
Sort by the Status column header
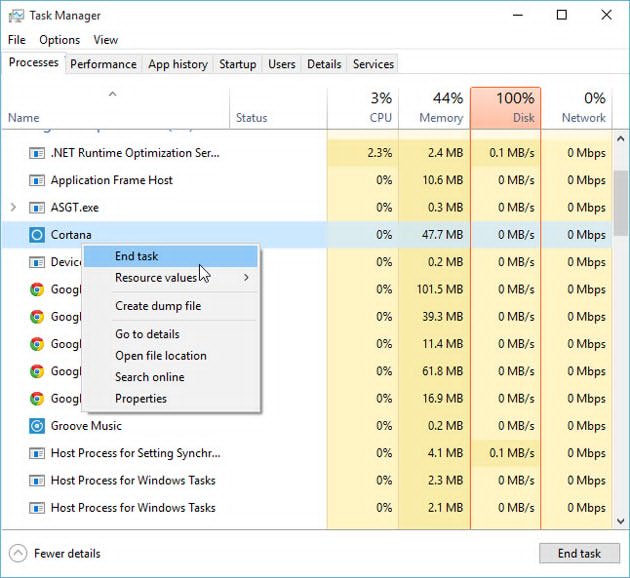[278, 108]
